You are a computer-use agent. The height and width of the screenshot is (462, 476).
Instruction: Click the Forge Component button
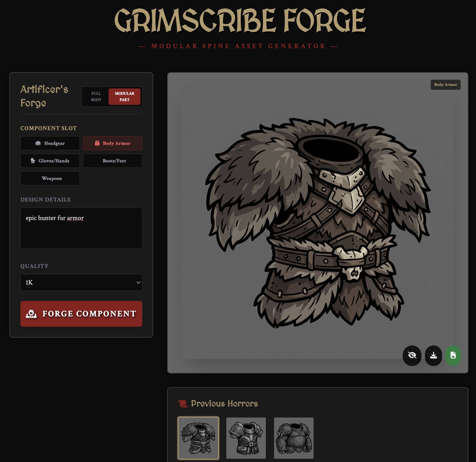81,314
